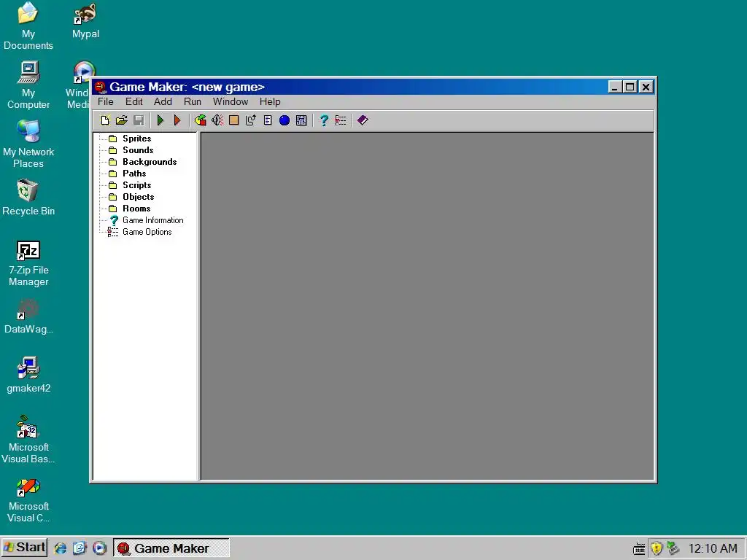The height and width of the screenshot is (560, 747).
Task: Click Game Maker taskbar button
Action: tap(171, 548)
